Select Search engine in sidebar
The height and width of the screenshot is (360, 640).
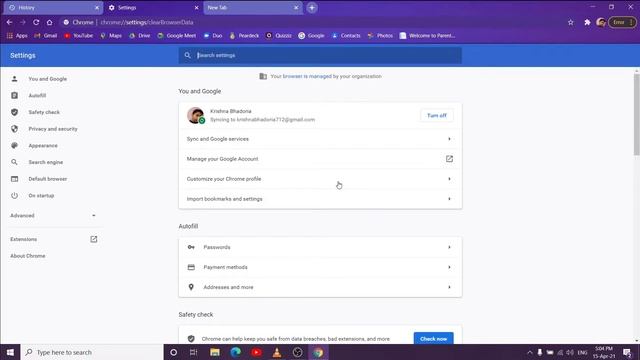click(45, 162)
